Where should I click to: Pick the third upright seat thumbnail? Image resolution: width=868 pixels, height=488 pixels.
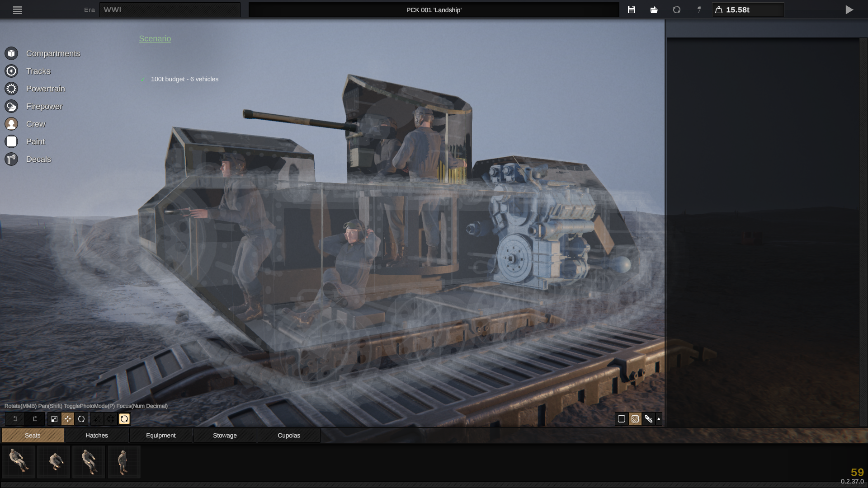click(x=89, y=462)
